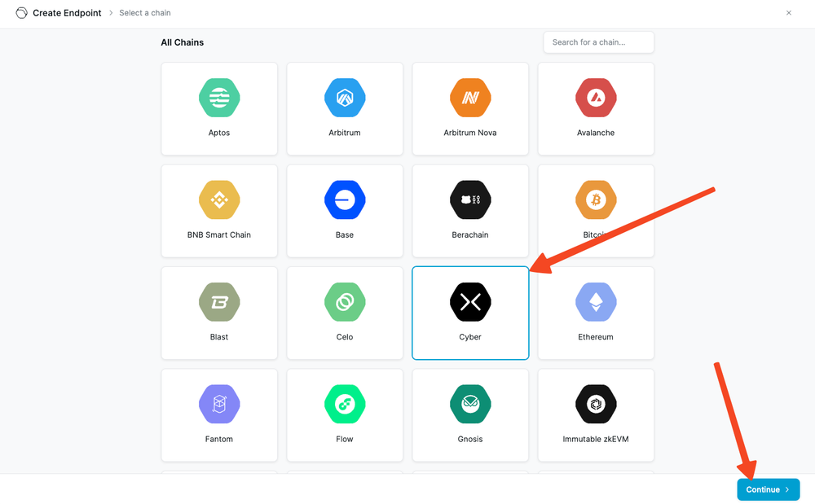This screenshot has height=504, width=815.
Task: Choose the Flow green icon
Action: tap(345, 404)
